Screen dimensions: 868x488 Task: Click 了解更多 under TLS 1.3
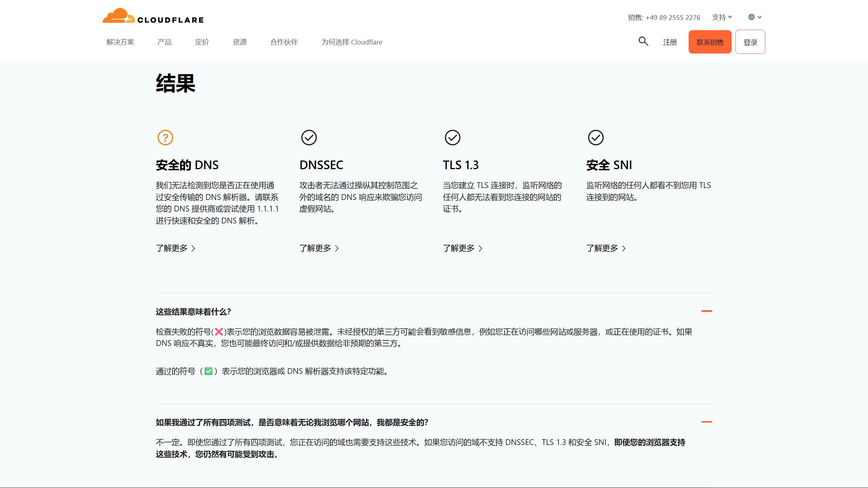463,248
